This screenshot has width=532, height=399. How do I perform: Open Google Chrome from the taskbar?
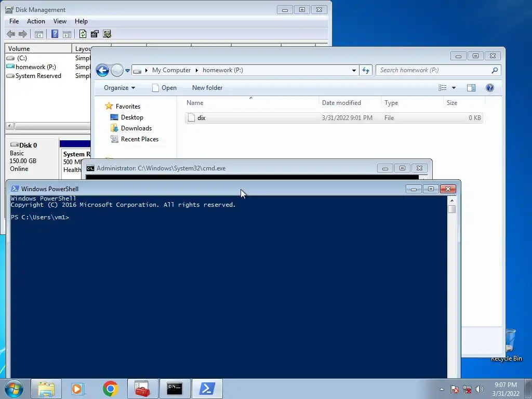(110, 389)
